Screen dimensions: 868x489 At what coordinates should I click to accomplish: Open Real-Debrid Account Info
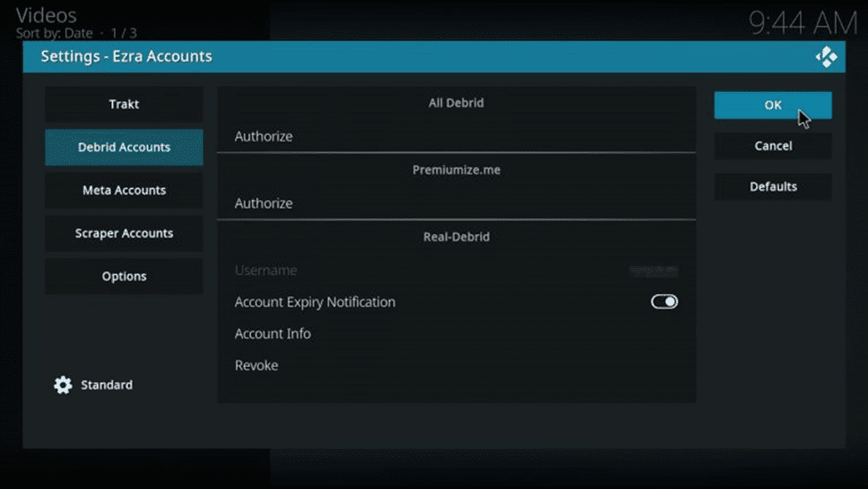point(456,334)
